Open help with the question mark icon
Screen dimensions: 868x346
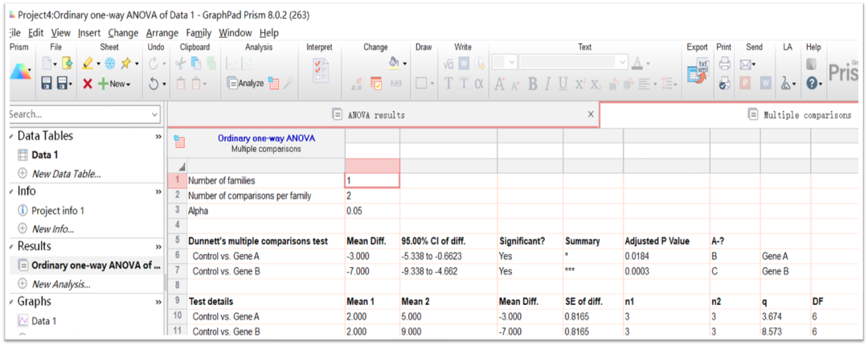[x=812, y=84]
